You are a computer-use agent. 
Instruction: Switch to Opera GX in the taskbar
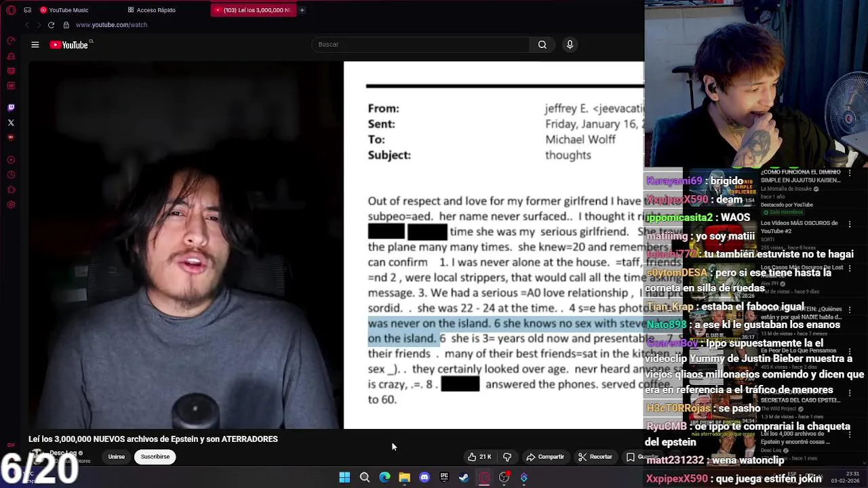point(484,478)
